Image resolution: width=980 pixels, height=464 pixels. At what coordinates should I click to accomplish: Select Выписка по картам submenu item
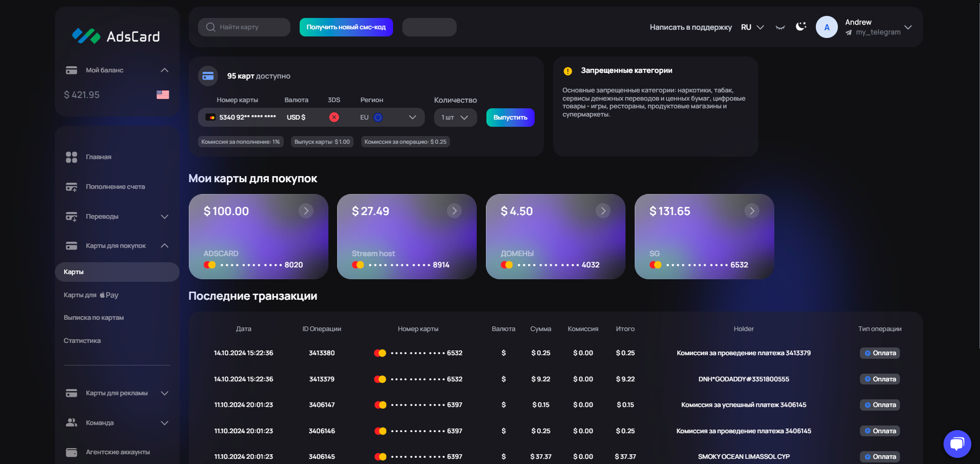click(94, 318)
